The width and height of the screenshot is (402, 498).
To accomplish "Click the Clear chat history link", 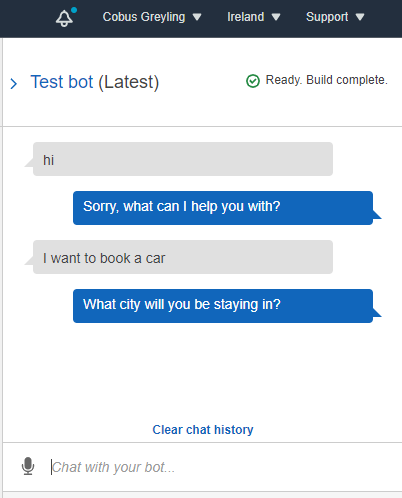I will 203,430.
